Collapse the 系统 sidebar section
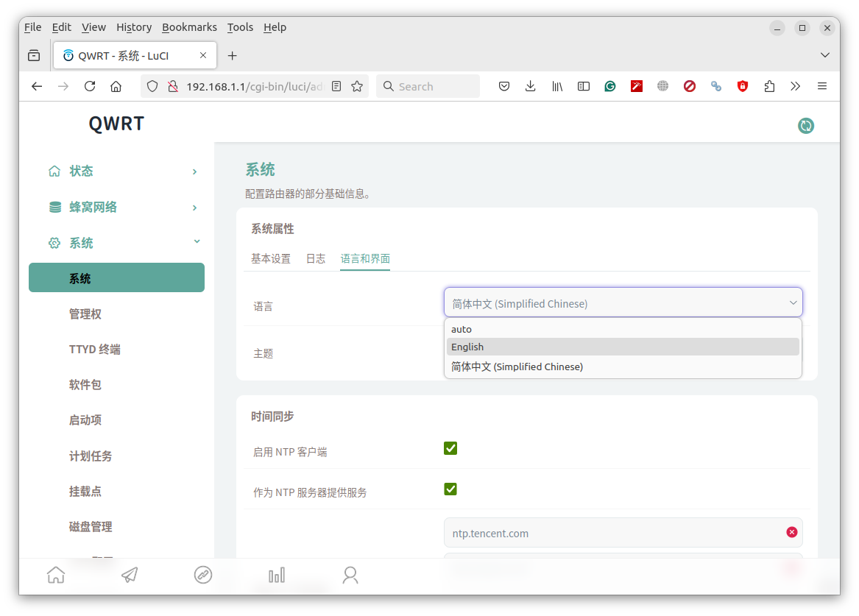 coord(123,243)
